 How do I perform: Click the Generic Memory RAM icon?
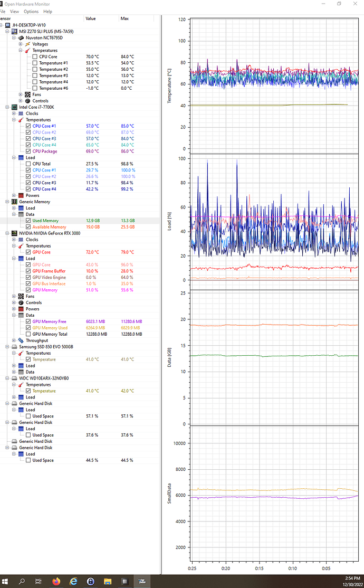[14, 202]
